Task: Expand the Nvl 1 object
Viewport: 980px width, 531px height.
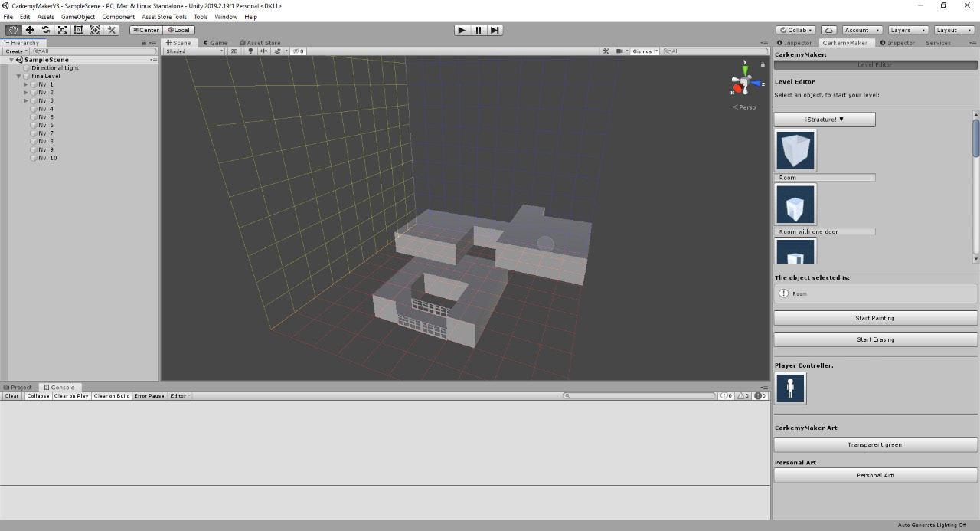Action: click(26, 84)
